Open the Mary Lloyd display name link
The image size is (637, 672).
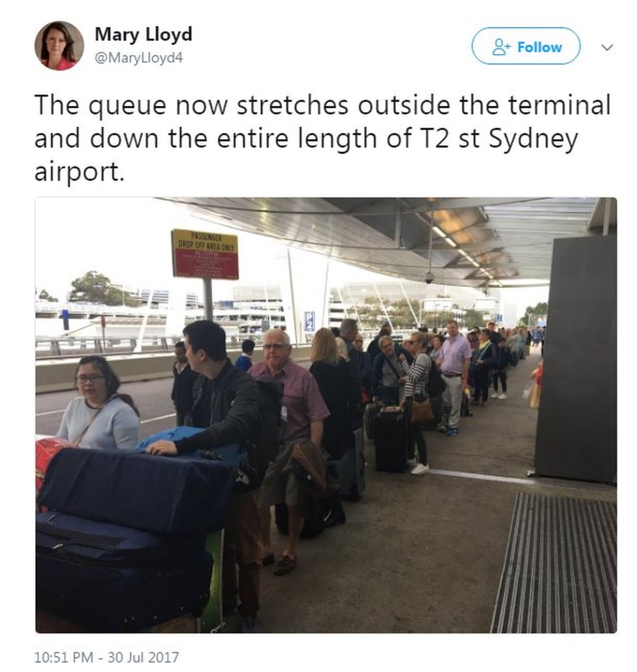[x=143, y=35]
